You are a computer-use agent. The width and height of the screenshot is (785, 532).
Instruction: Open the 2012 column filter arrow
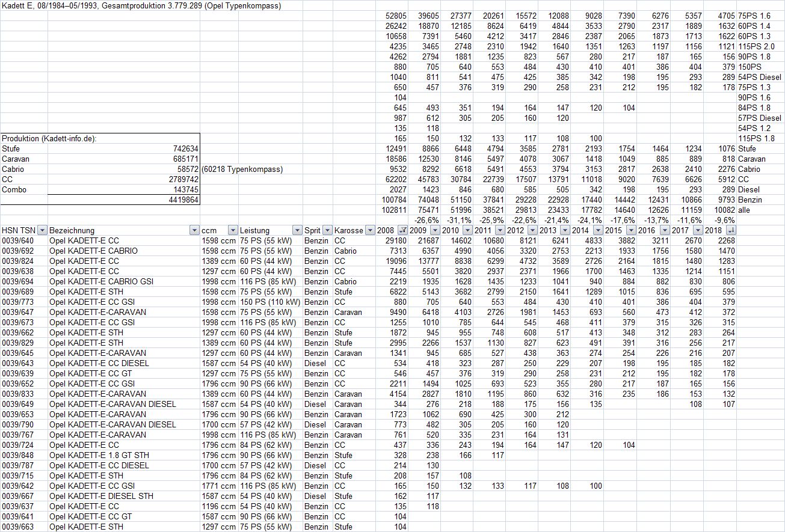coord(532,230)
